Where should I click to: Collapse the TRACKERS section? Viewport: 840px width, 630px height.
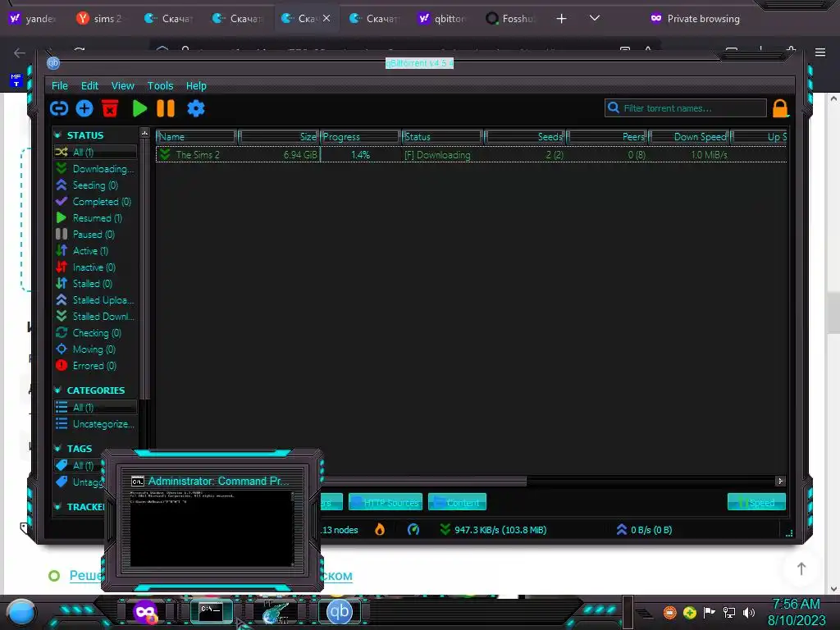pyautogui.click(x=58, y=507)
